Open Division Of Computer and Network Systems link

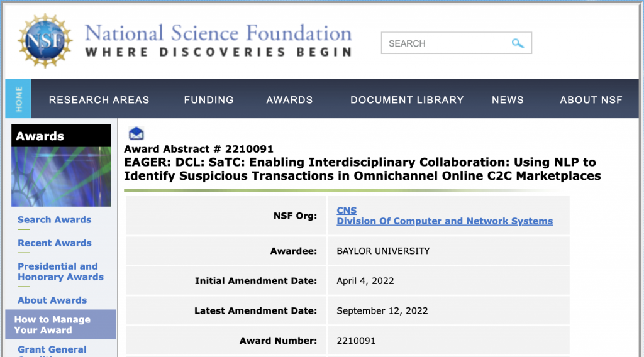(x=445, y=221)
